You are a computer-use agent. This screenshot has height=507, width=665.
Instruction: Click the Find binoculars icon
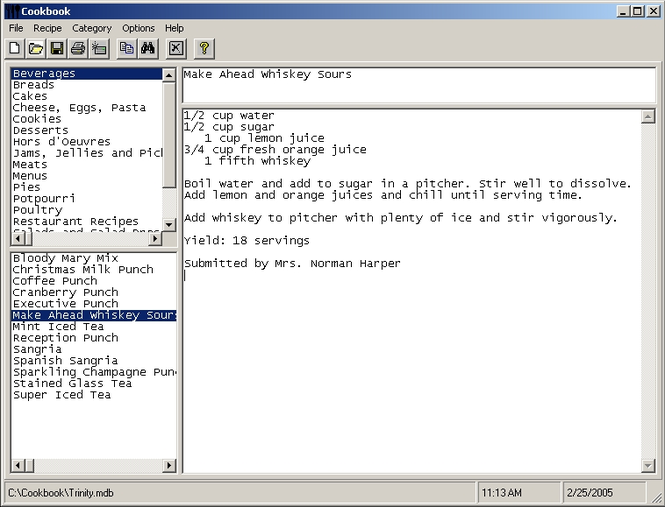pyautogui.click(x=148, y=48)
